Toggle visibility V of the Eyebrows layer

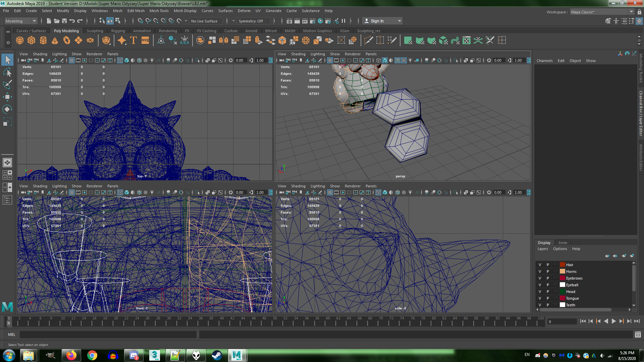coord(540,278)
